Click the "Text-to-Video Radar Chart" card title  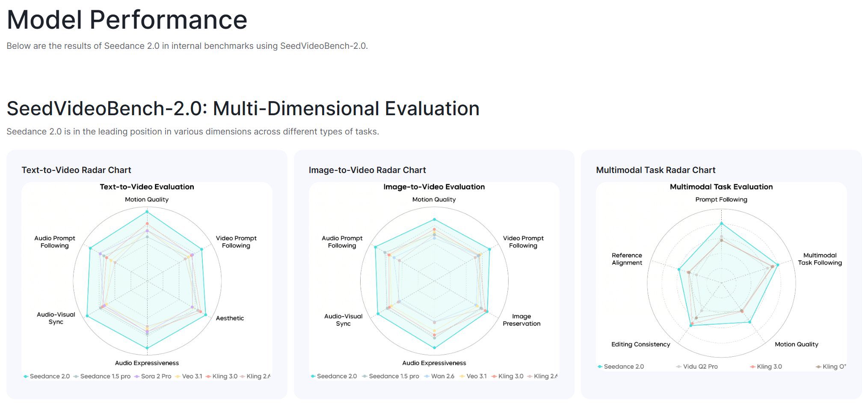(76, 170)
